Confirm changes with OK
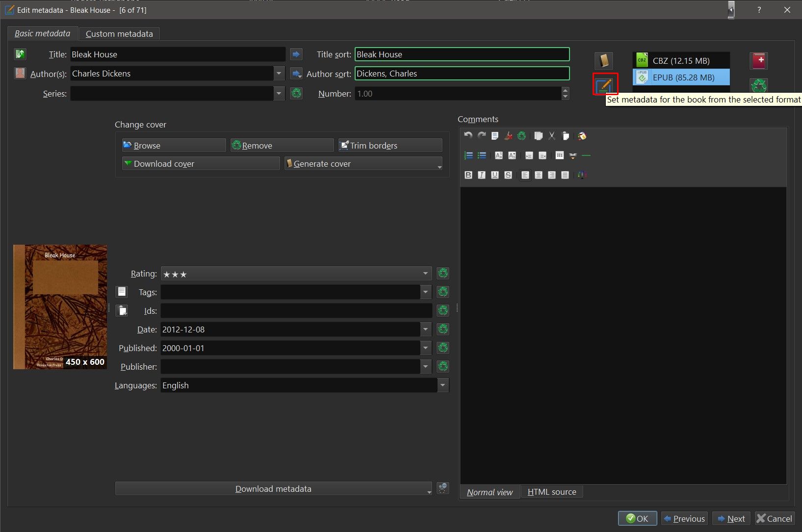The width and height of the screenshot is (802, 532). (637, 518)
